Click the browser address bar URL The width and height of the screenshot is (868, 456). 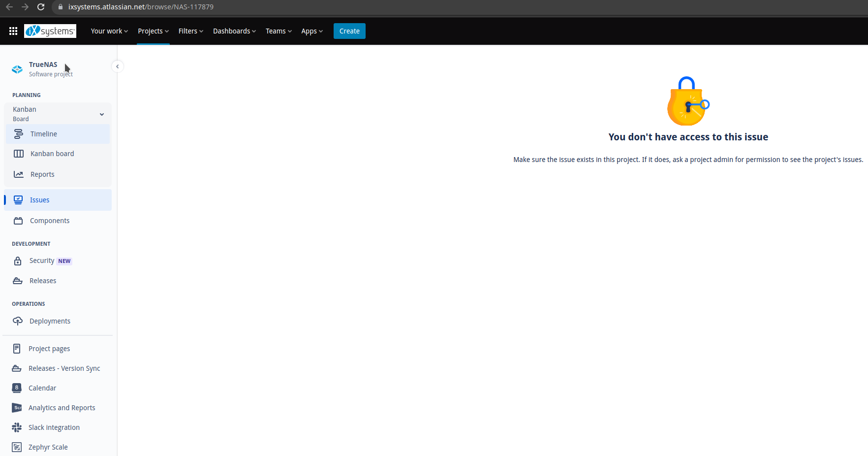tap(141, 7)
